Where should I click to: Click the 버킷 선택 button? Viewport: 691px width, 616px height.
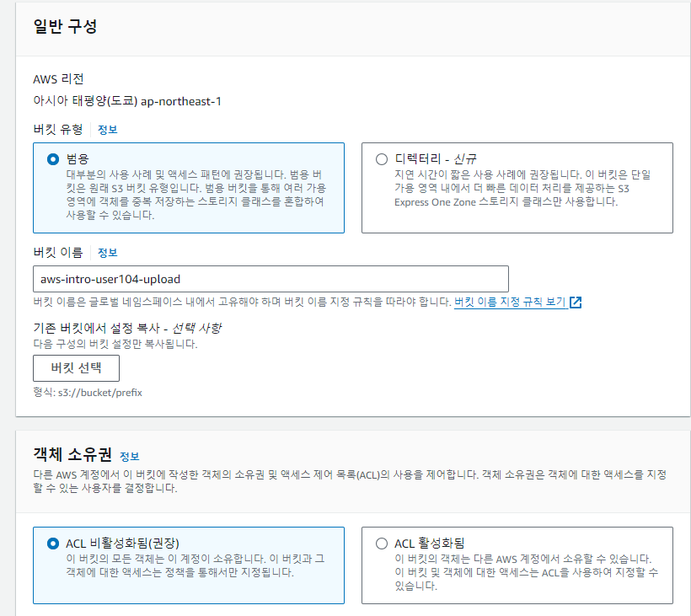76,368
